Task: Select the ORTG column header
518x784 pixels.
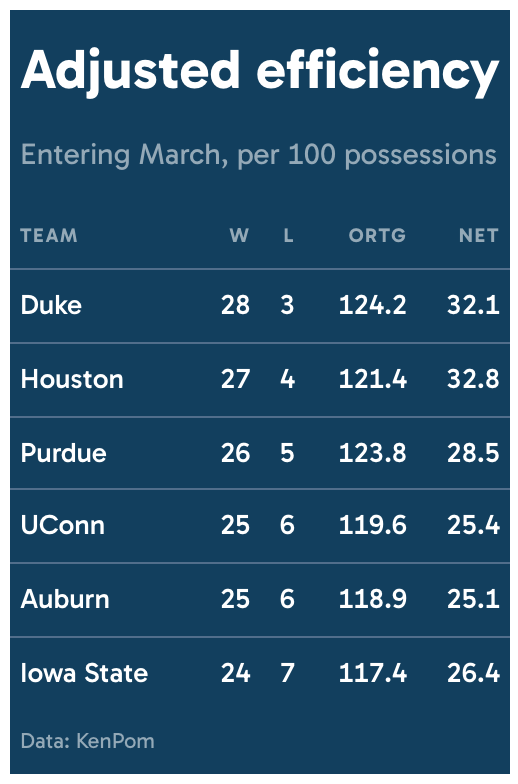Action: [378, 236]
